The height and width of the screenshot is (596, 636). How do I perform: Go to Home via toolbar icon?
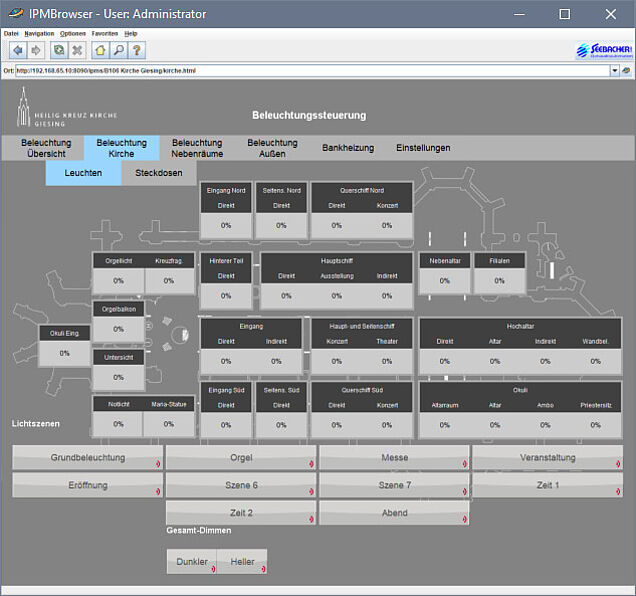(100, 50)
